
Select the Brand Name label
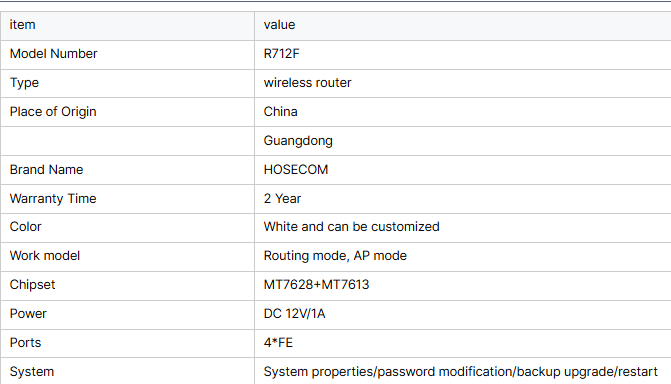pyautogui.click(x=46, y=170)
